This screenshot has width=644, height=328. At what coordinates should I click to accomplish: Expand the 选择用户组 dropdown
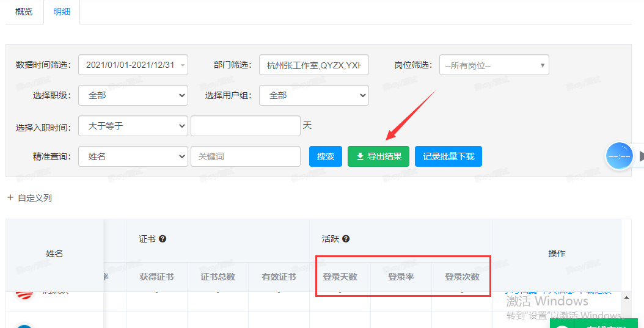point(313,95)
